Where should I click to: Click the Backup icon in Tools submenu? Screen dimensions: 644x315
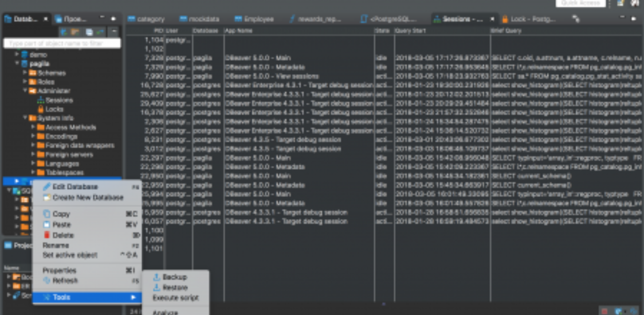coord(156,277)
